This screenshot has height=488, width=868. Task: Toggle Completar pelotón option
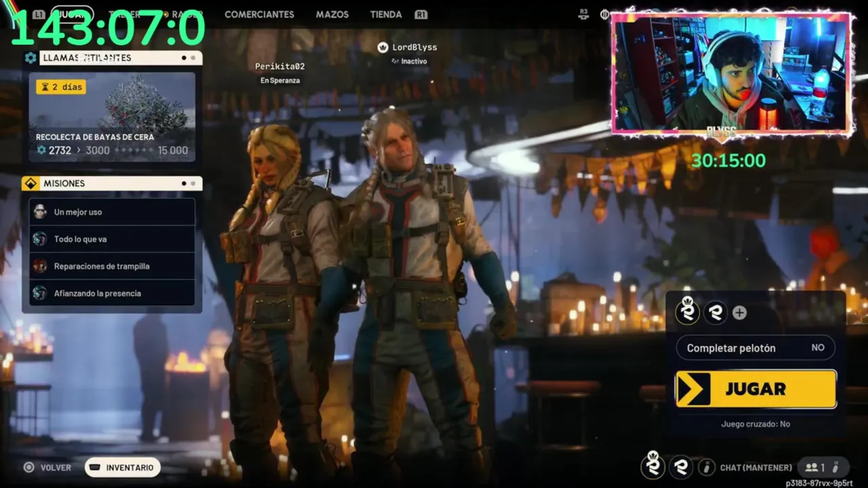755,348
